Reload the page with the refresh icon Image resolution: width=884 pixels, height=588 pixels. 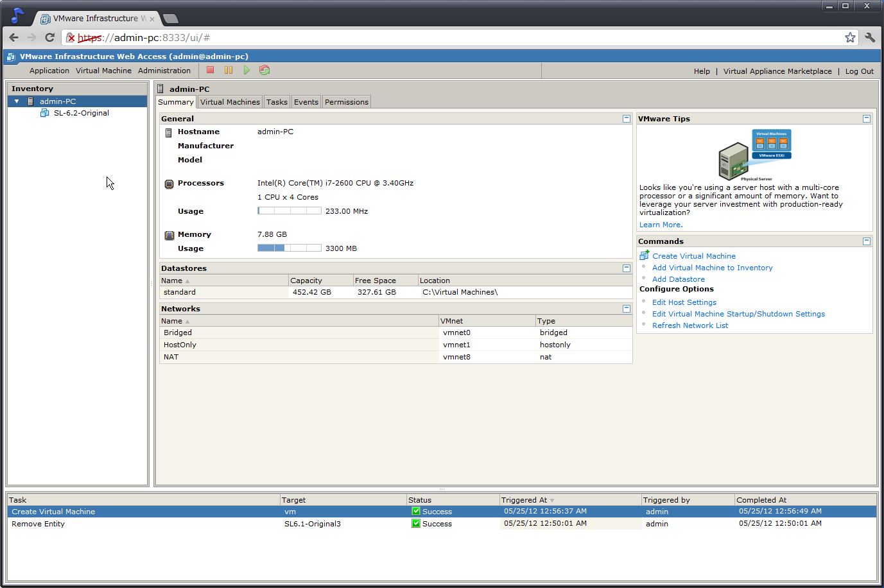coord(49,37)
